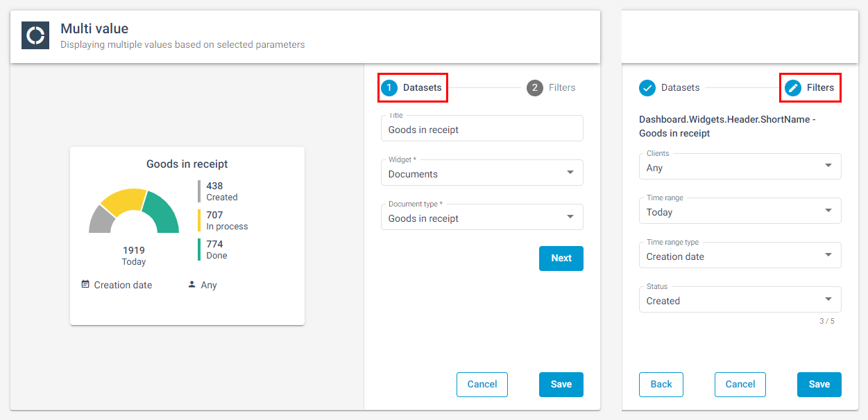The height and width of the screenshot is (420, 868).
Task: Click the green Done segment of the gauge
Action: point(164,210)
